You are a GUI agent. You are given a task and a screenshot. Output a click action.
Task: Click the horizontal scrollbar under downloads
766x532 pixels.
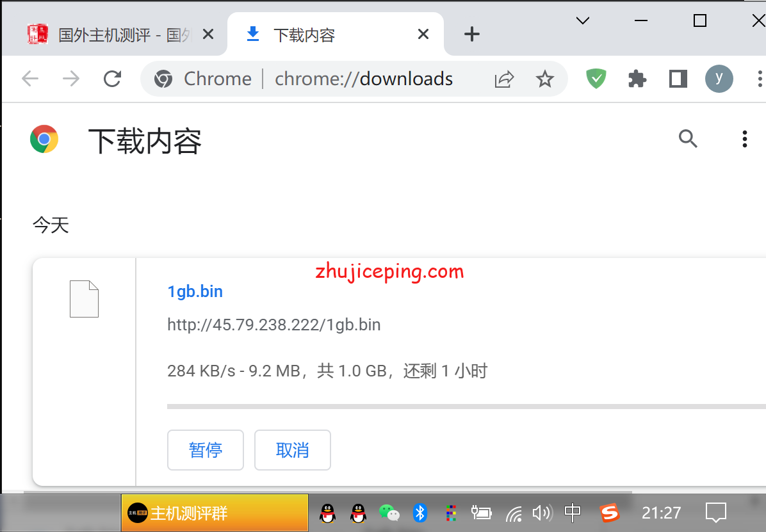[x=327, y=492]
